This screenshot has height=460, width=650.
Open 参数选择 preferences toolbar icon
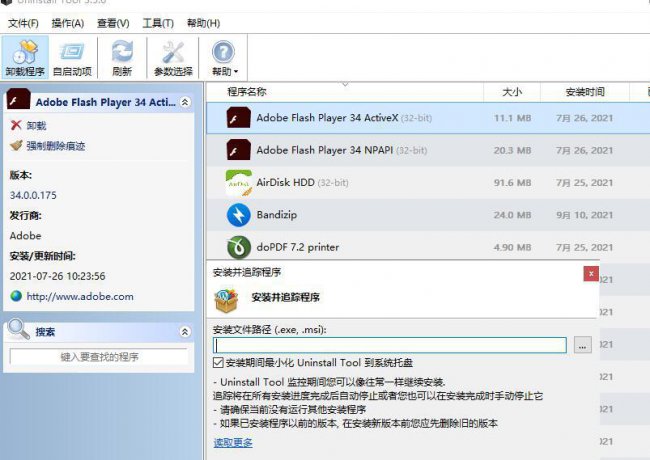(x=173, y=58)
